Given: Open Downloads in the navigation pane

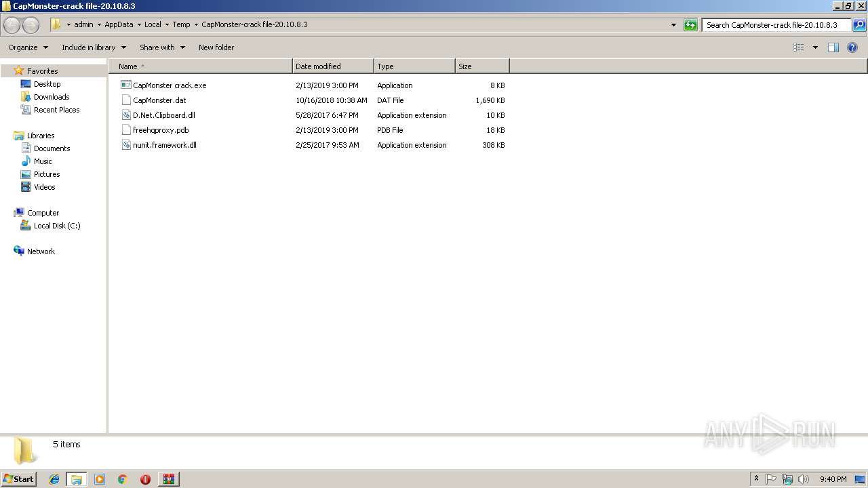Looking at the screenshot, I should 52,97.
